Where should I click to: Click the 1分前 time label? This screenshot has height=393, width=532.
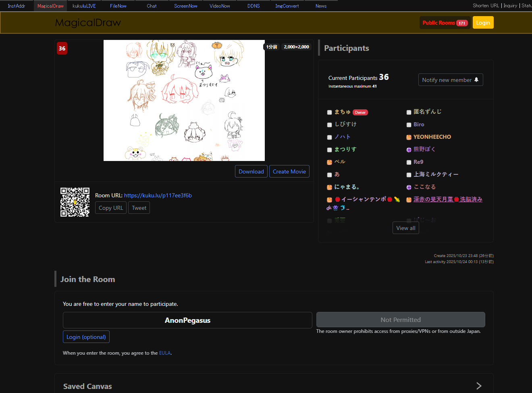tap(272, 47)
